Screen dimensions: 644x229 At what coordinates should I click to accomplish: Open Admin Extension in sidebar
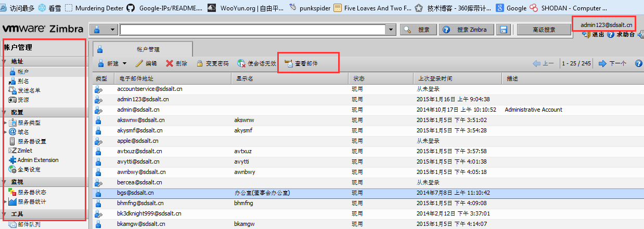(38, 160)
